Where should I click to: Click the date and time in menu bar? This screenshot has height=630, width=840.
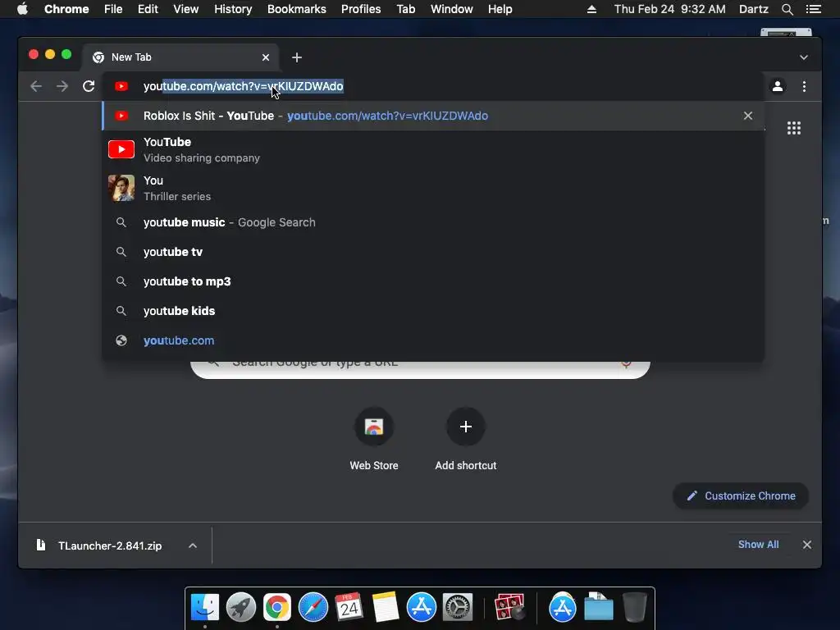pos(669,9)
